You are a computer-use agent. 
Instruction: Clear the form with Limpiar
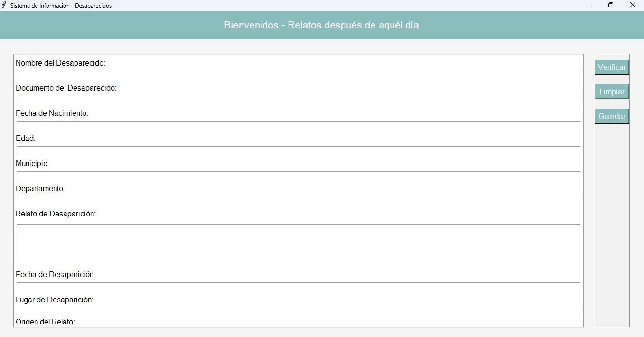pyautogui.click(x=612, y=92)
